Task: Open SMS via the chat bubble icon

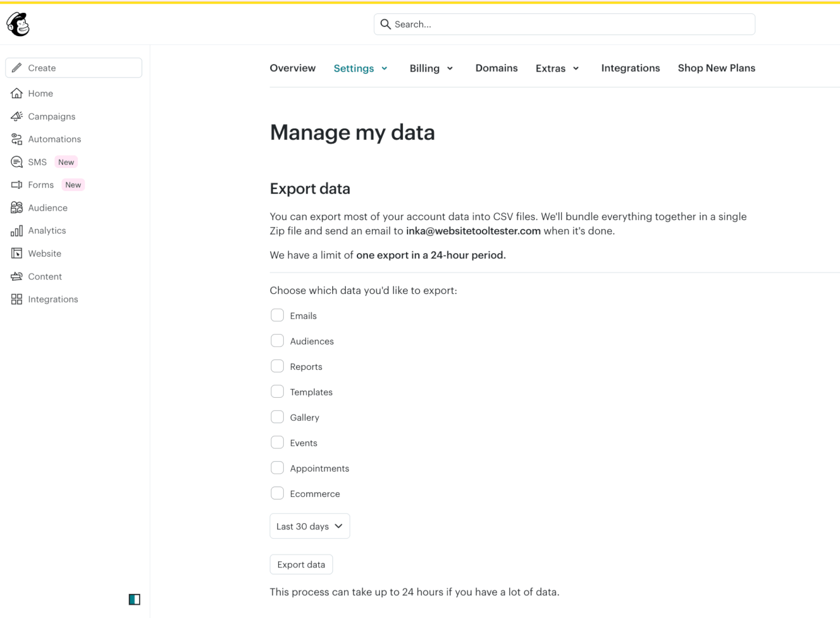Action: pos(17,161)
